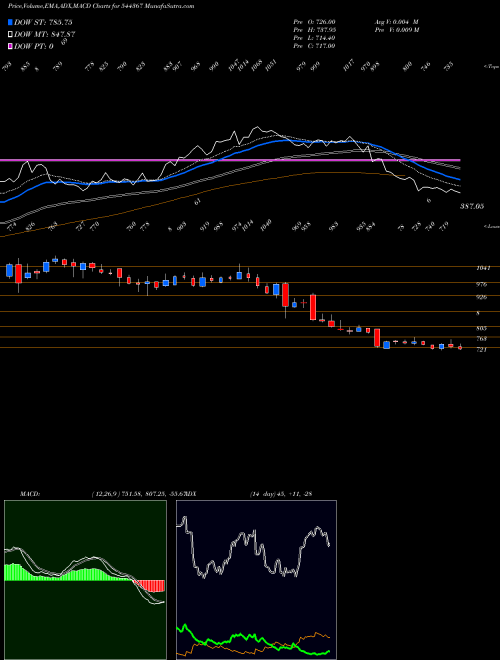
Task: Select the 'DOW PT: 0' legend text
Action: tap(34, 46)
